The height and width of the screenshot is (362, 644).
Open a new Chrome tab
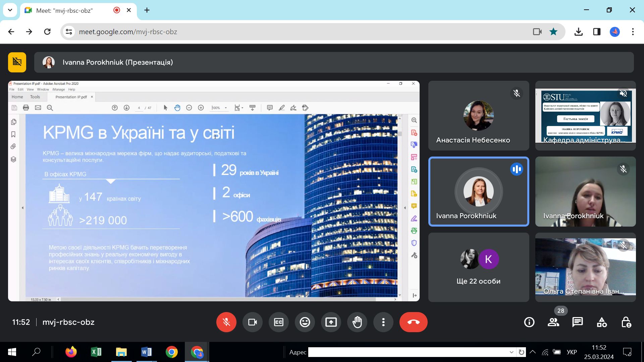[147, 10]
